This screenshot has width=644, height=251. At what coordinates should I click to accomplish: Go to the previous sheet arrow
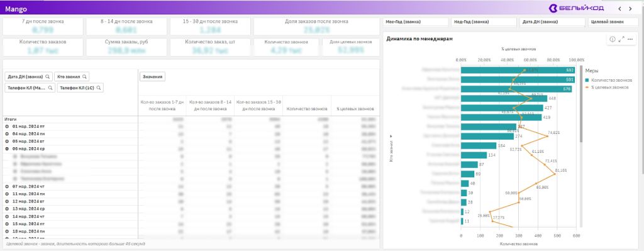coord(619,9)
